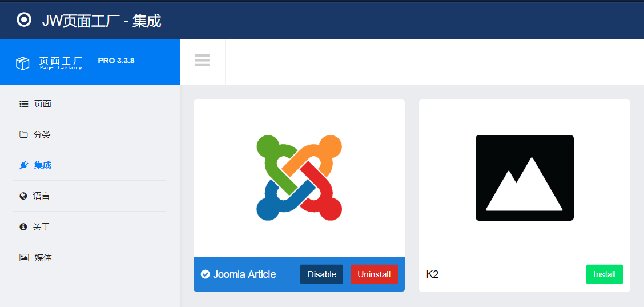644x307 pixels.
Task: Click the 页面工厂 Page factory title
Action: [x=61, y=63]
